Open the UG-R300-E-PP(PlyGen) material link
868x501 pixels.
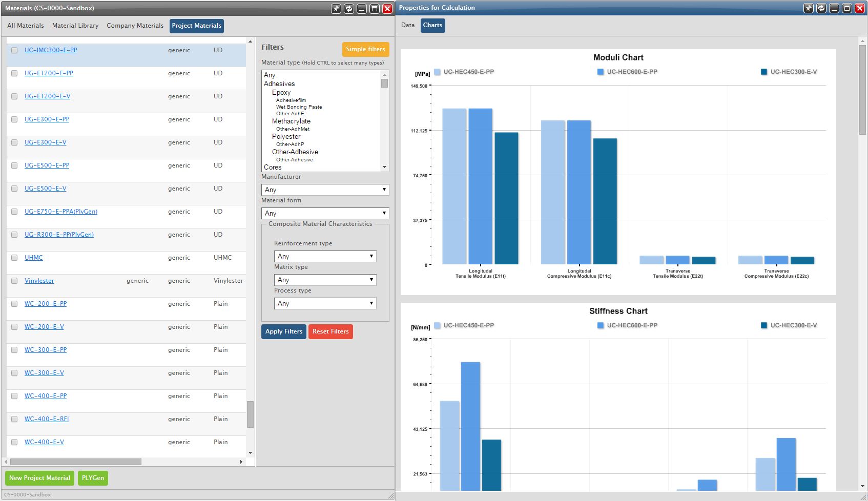[x=59, y=235]
